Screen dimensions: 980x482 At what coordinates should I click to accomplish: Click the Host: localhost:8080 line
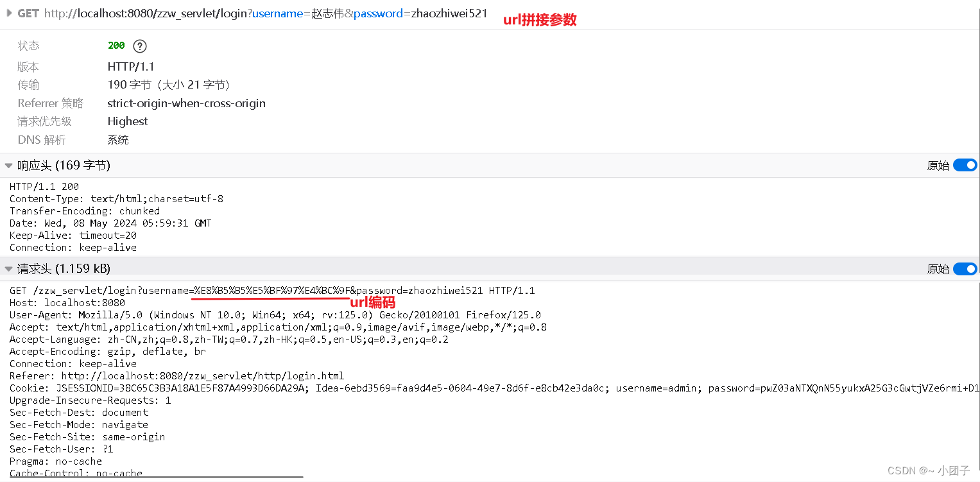pyautogui.click(x=67, y=303)
